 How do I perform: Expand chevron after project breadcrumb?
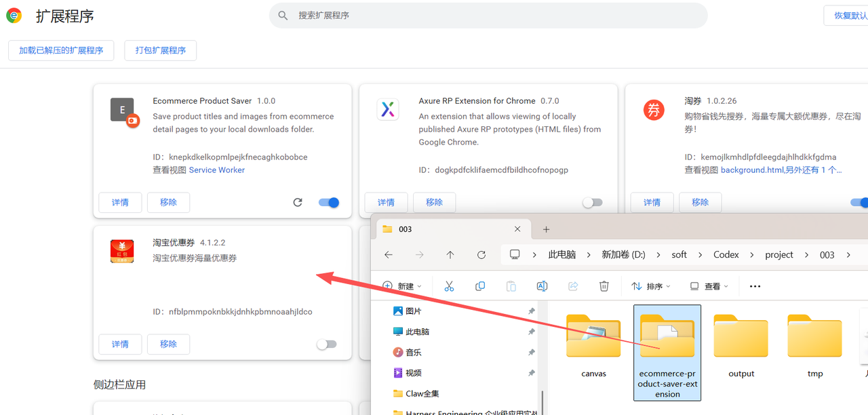806,255
